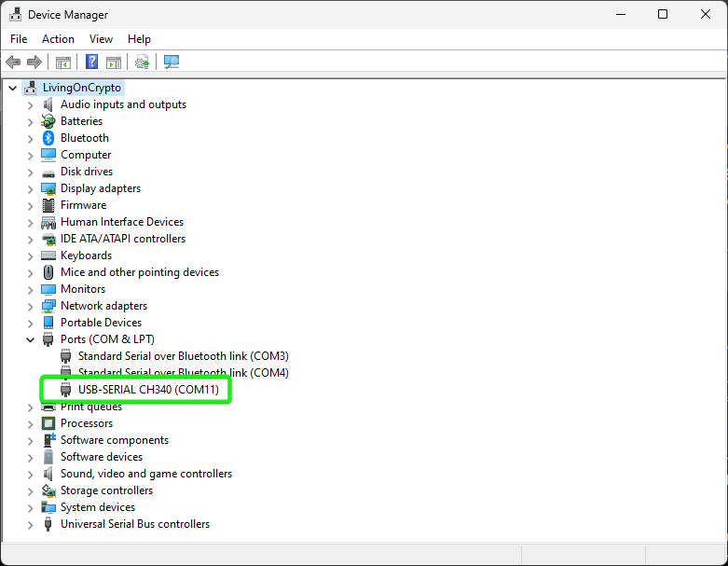Expand the Monitors category
This screenshot has width=728, height=566.
30,290
